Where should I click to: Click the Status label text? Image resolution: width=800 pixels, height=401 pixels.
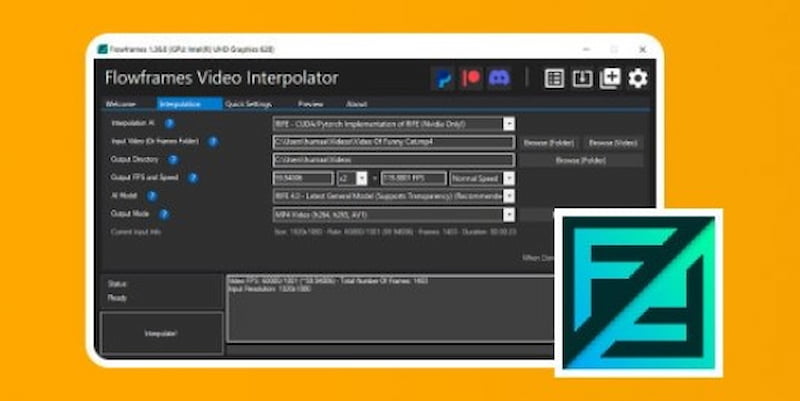pos(117,284)
